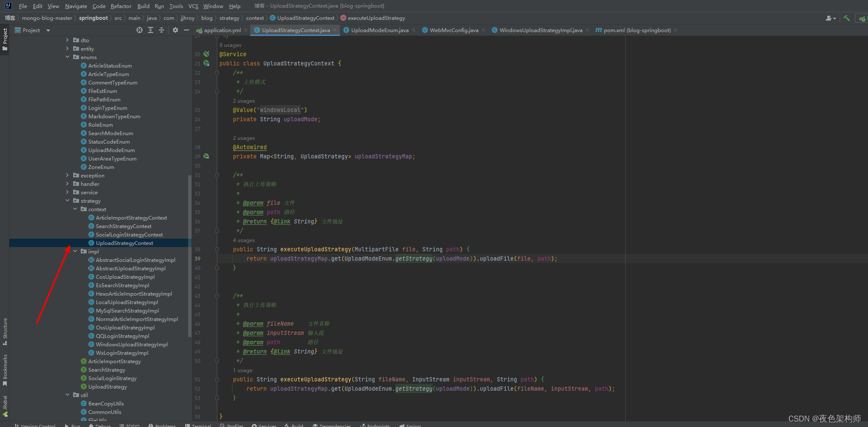Click autowired dependencies gutter icon on line 29
868x427 pixels.
pos(206,156)
